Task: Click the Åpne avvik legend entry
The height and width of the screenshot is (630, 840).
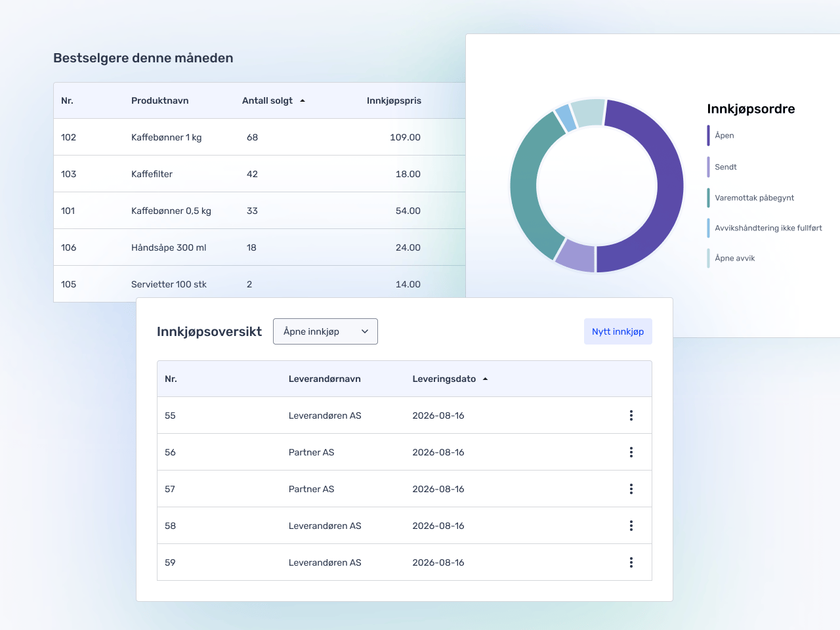Action: [734, 258]
